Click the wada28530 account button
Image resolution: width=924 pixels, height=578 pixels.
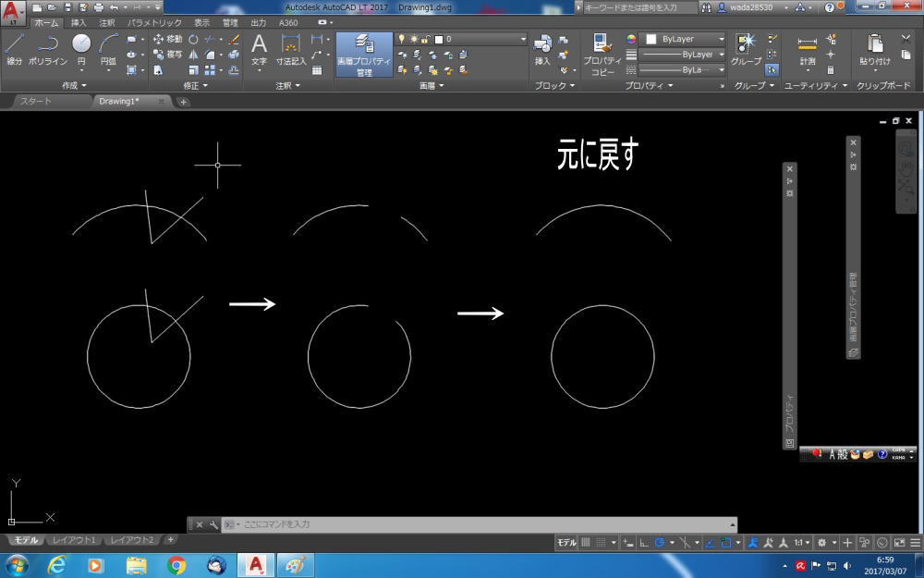[751, 7]
